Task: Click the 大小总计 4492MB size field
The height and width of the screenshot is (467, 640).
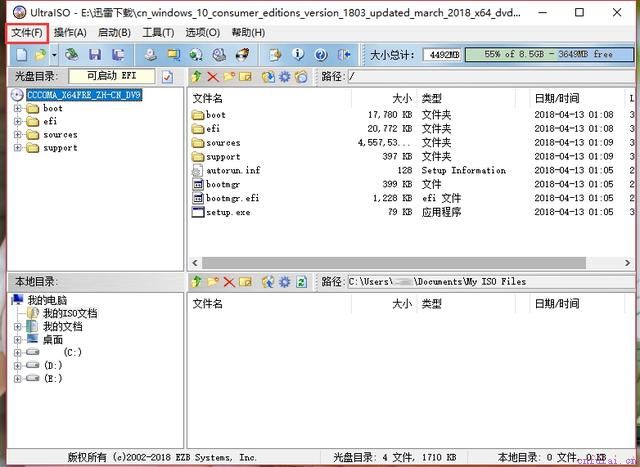Action: 443,54
